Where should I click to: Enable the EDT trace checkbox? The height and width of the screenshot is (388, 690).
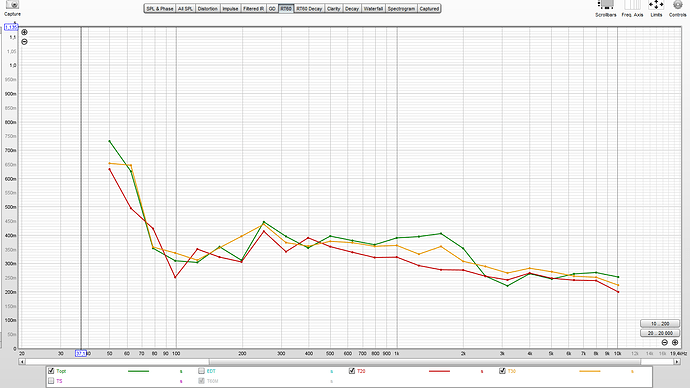click(x=202, y=371)
